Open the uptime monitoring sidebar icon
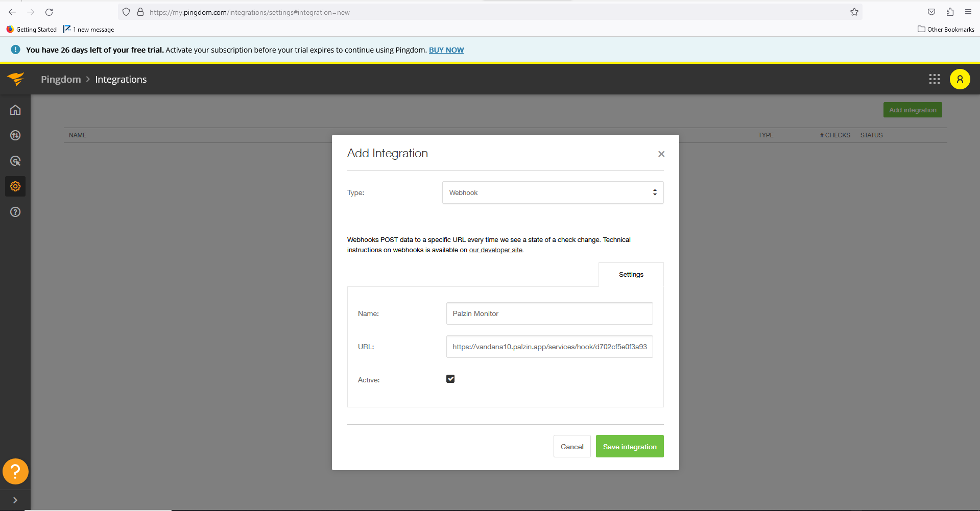 point(15,135)
